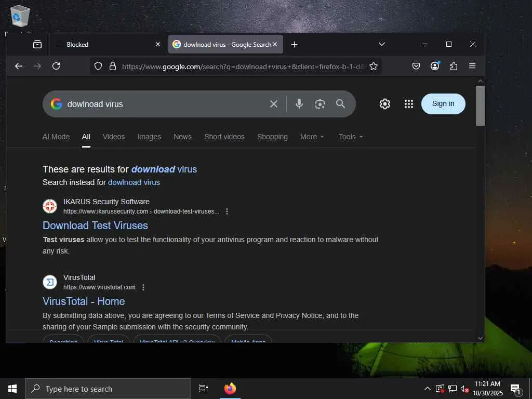Clear the search query with X
Screen dimensions: 532x399
pos(274,104)
